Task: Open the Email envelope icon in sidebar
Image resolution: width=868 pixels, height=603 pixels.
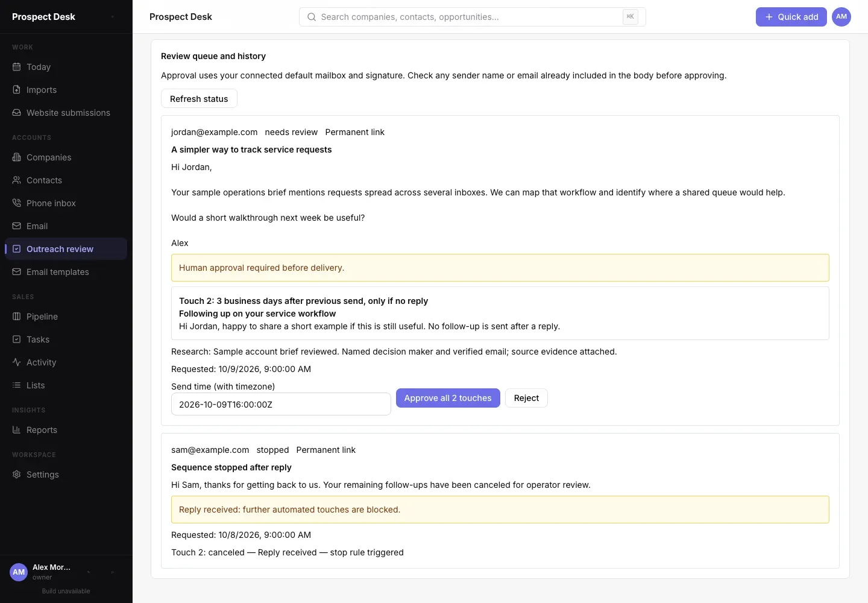Action: 17,226
